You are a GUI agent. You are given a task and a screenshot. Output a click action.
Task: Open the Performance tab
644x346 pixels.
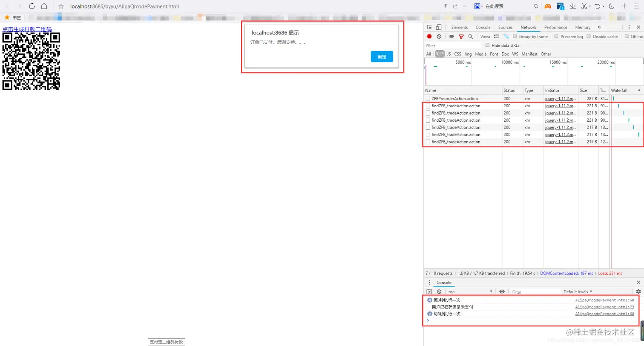(556, 27)
